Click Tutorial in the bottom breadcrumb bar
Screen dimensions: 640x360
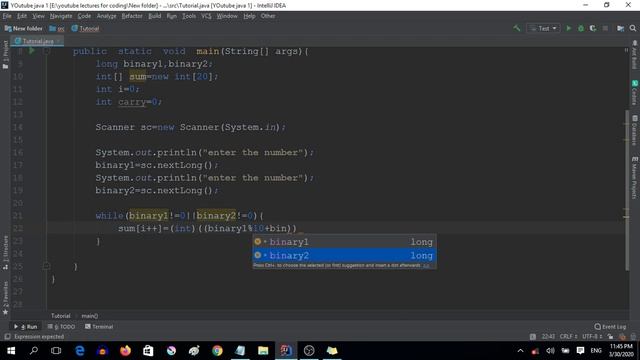tap(60, 316)
